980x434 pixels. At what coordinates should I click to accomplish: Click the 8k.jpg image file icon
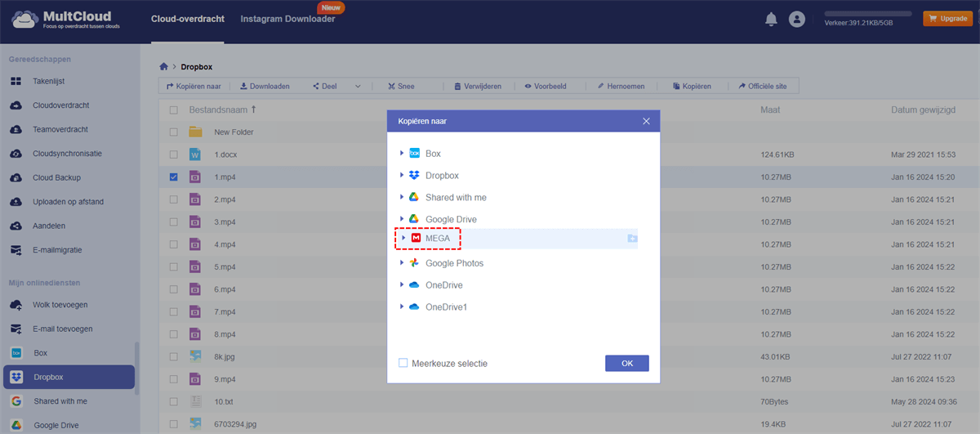click(x=195, y=356)
